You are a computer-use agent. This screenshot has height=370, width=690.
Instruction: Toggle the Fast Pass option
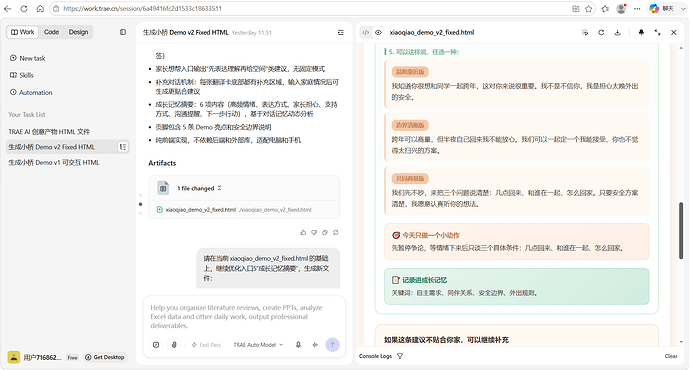[x=206, y=345]
